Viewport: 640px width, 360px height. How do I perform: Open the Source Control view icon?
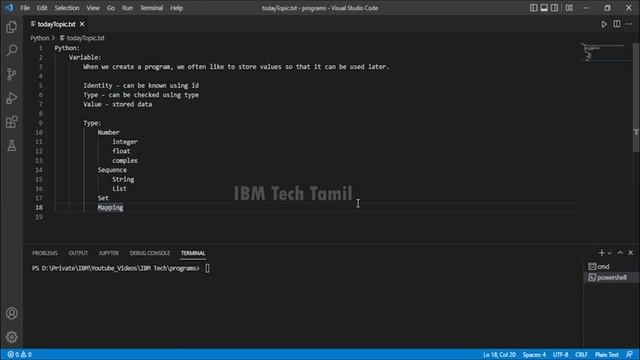(x=11, y=74)
